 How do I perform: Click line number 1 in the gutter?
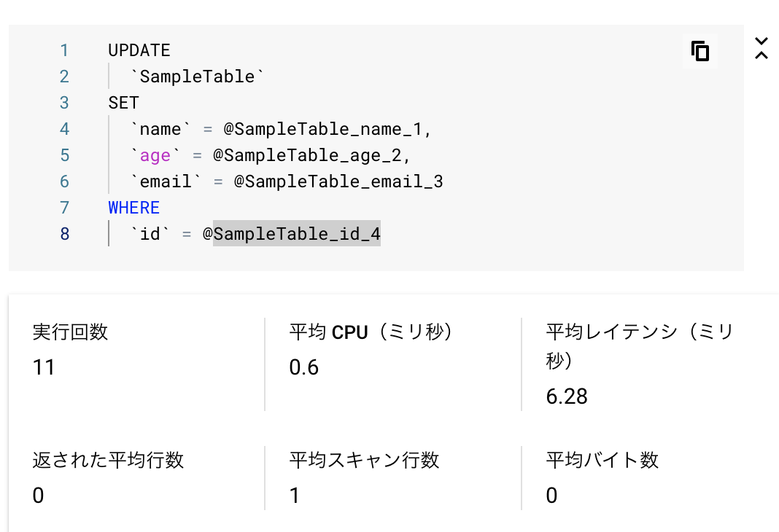point(65,50)
